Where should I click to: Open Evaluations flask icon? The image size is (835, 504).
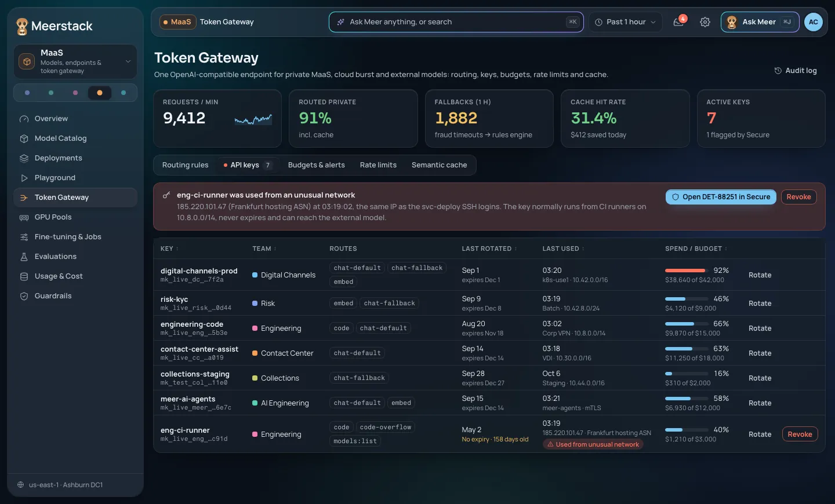click(x=24, y=257)
